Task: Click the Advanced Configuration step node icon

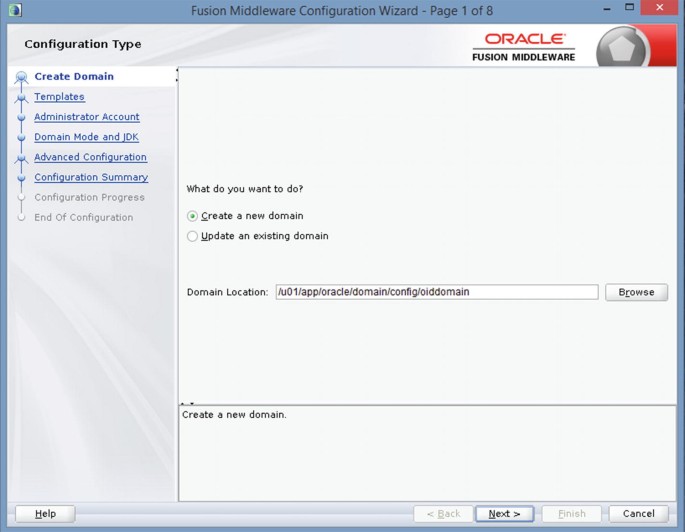Action: pyautogui.click(x=21, y=158)
